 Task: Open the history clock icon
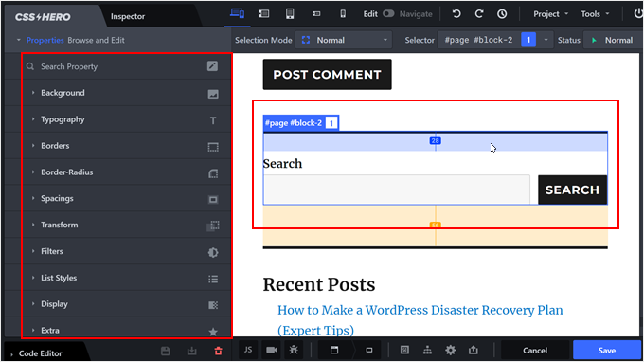(x=502, y=14)
